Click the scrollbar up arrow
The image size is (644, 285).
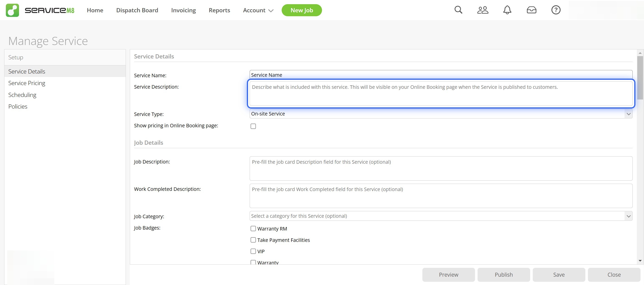(x=640, y=53)
